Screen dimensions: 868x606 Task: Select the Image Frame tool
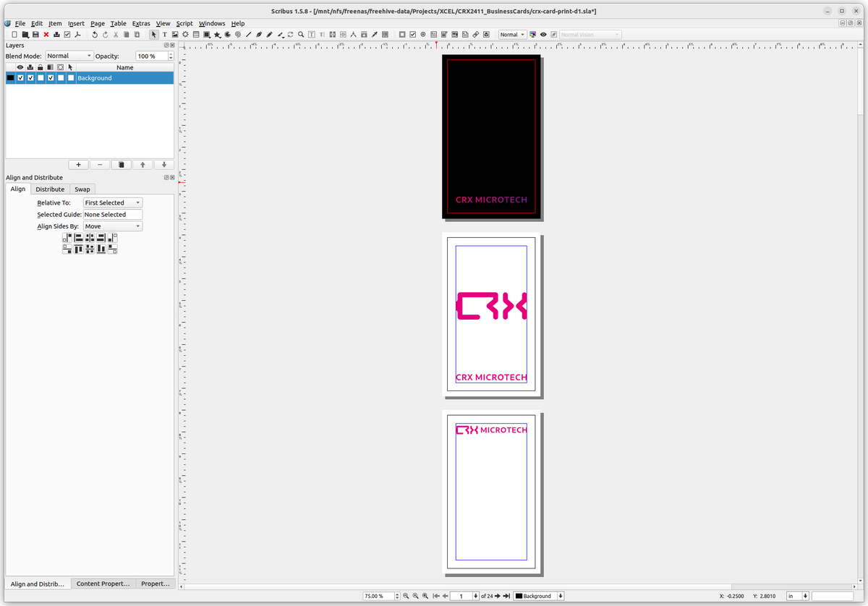click(175, 35)
